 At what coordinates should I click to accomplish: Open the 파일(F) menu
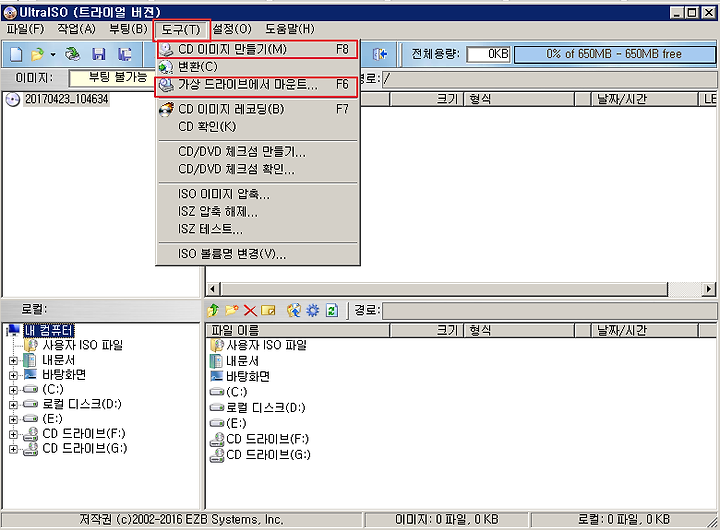(x=25, y=29)
